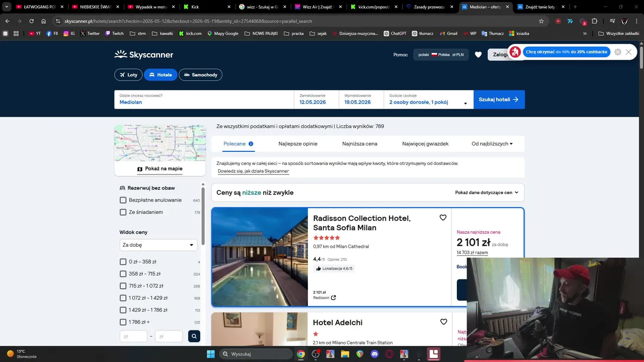Open the YT bookmark
This screenshot has width=644, height=362.
click(x=35, y=33)
